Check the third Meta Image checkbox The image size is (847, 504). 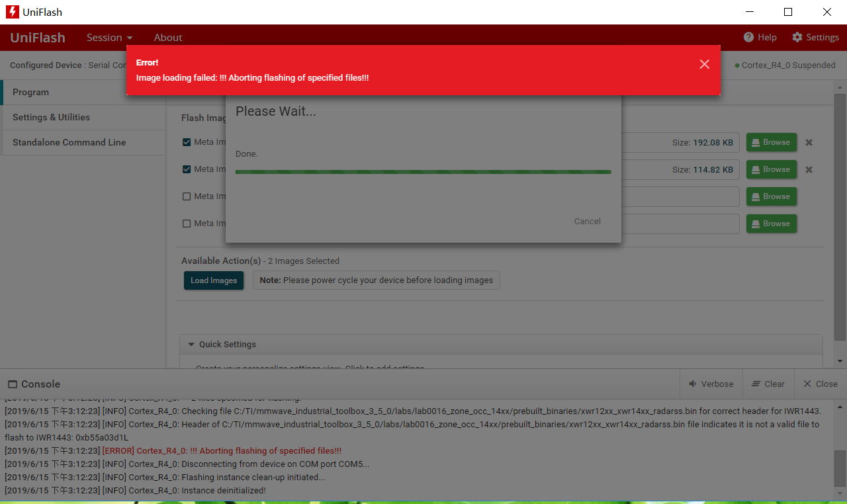[x=187, y=196]
